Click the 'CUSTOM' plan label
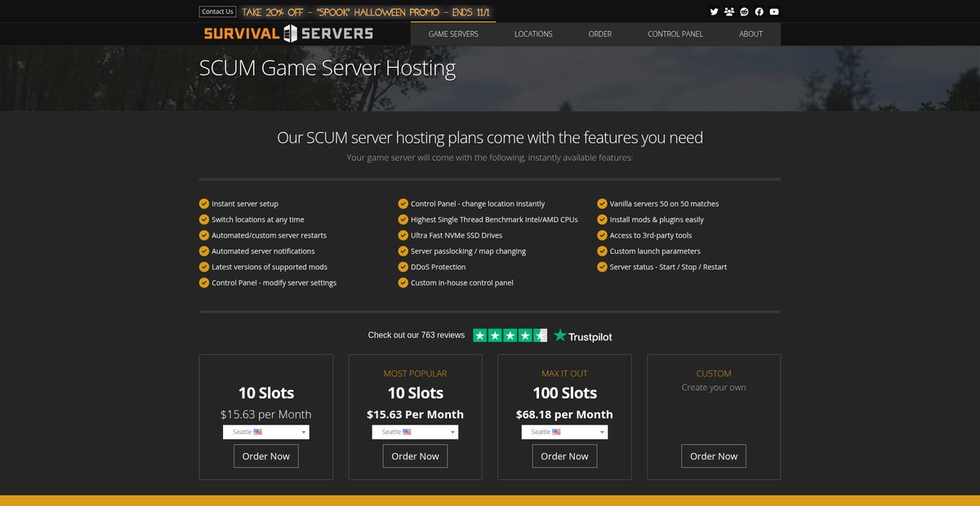 tap(714, 374)
